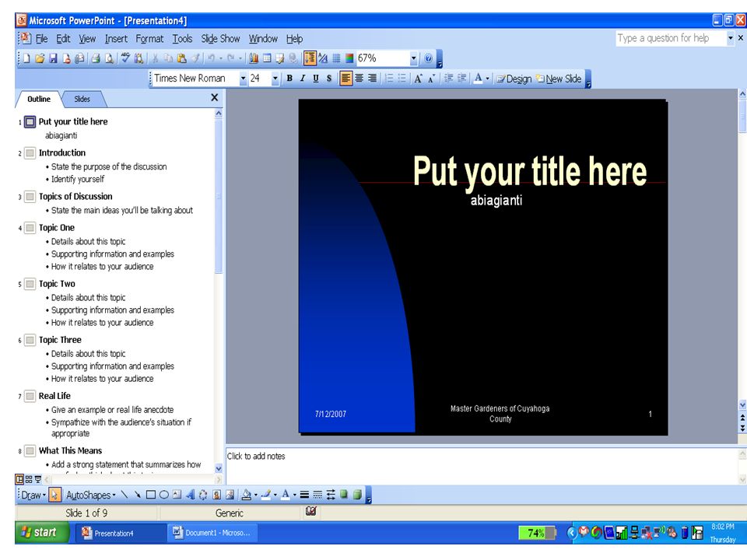
Task: Click the Design button
Action: tap(514, 79)
